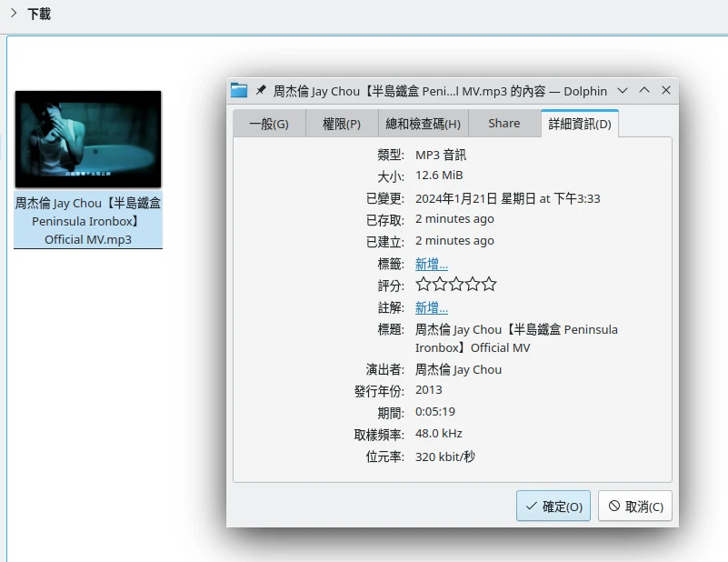Click the folder icon in dialog title bar
The image size is (728, 562).
[239, 91]
